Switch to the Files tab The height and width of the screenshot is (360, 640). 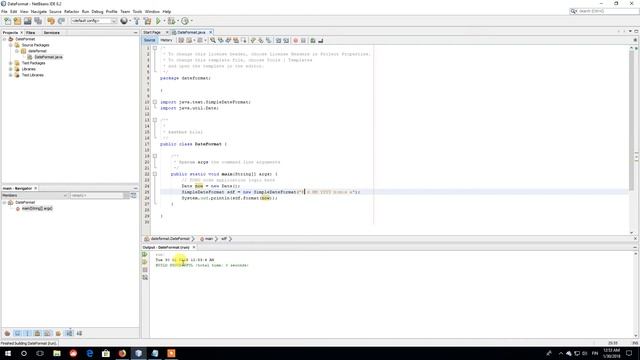tap(31, 32)
